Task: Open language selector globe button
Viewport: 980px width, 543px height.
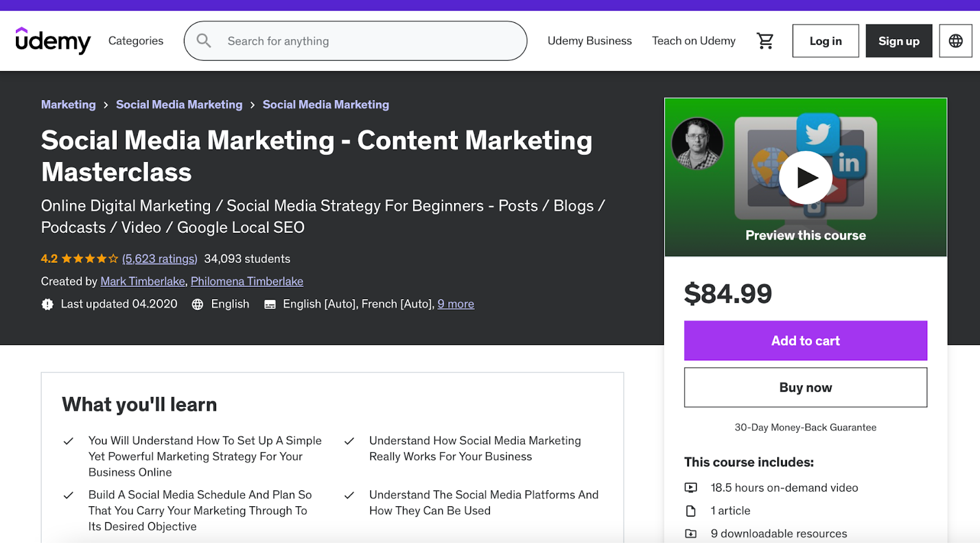Action: click(956, 41)
